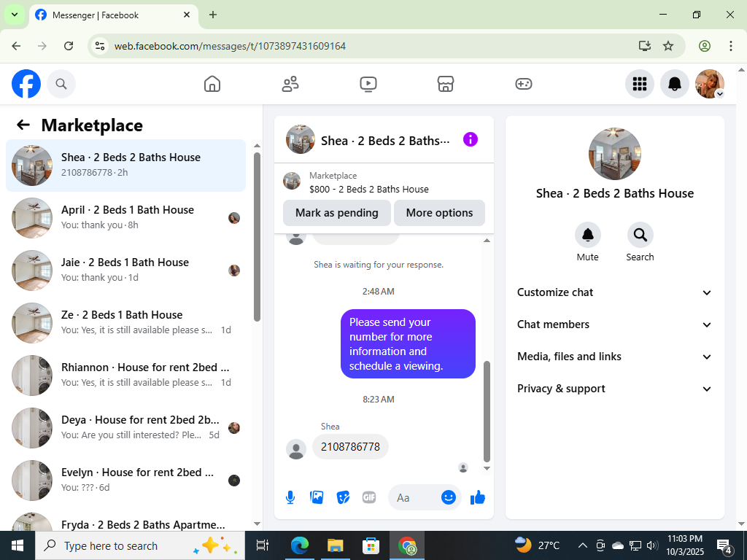Show hidden system tray icons chevron
Viewport: 747px width, 560px height.
click(x=582, y=545)
